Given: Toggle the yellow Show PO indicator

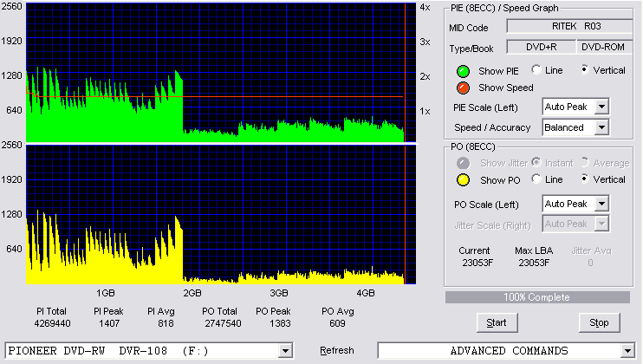Looking at the screenshot, I should [x=463, y=180].
